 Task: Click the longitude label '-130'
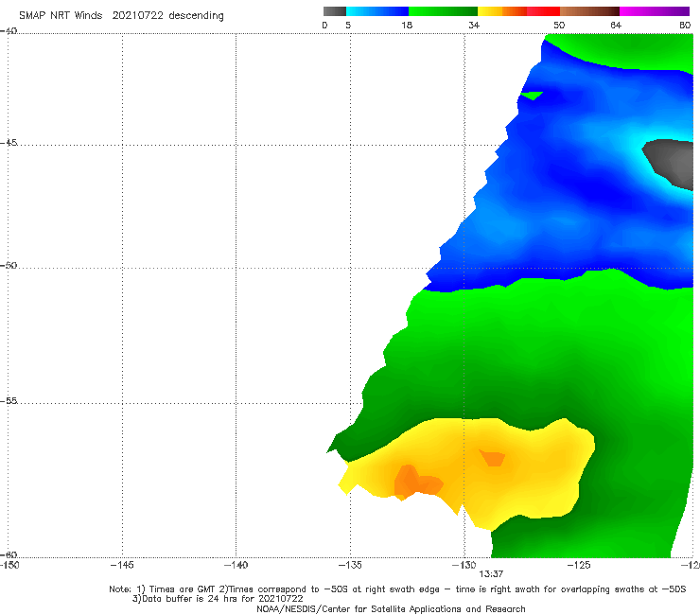tap(464, 565)
